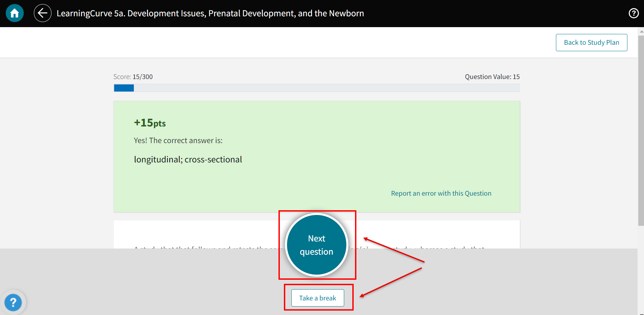Click the unfilled gray part of the score bar
The height and width of the screenshot is (315, 644).
click(x=325, y=88)
